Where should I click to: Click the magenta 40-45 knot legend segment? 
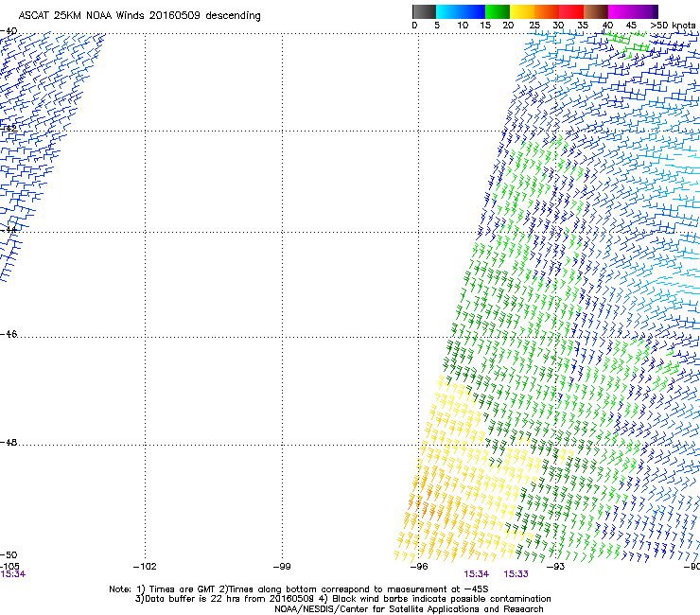(x=621, y=11)
